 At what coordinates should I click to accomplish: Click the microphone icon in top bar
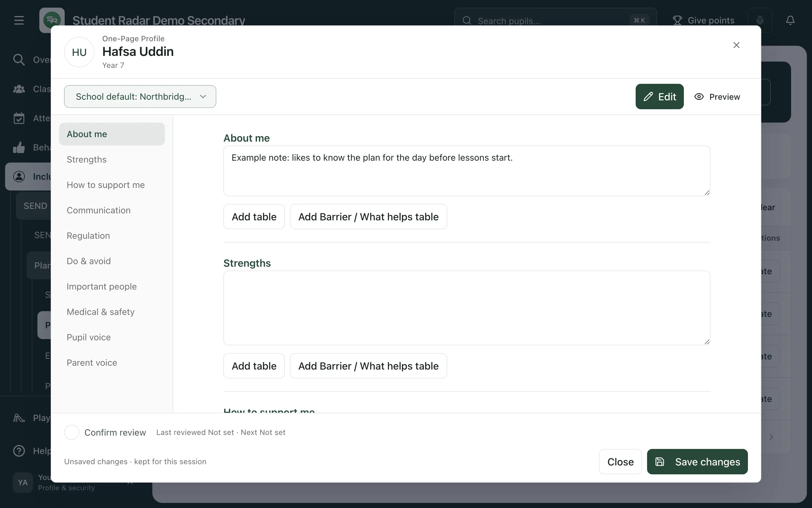pos(760,20)
